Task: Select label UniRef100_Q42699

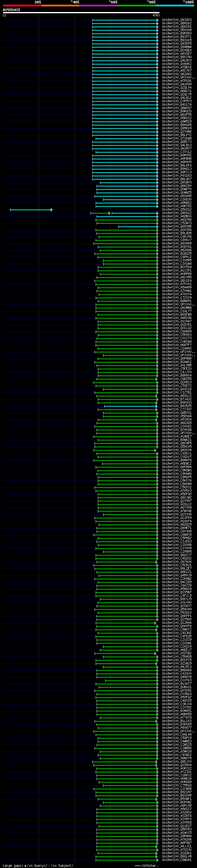Action: (176, 84)
